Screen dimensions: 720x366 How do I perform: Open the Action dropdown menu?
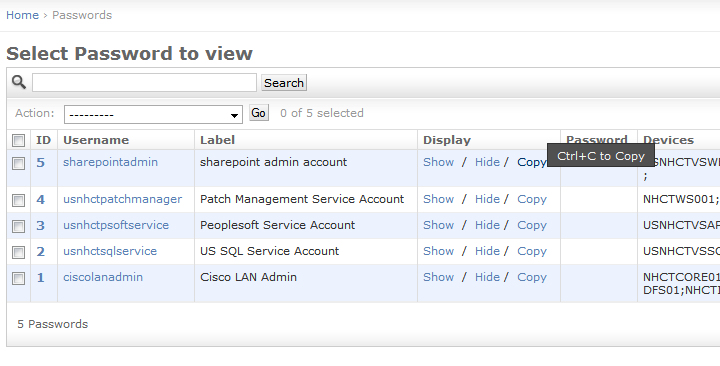[x=153, y=114]
